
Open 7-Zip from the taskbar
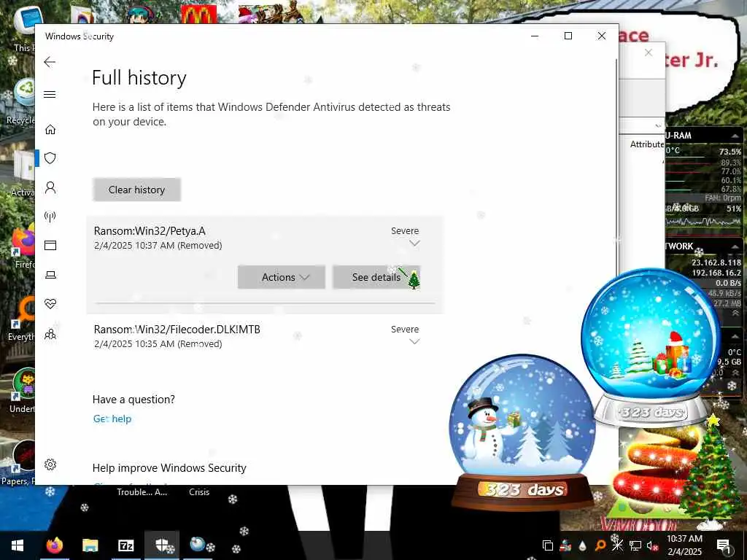125,545
